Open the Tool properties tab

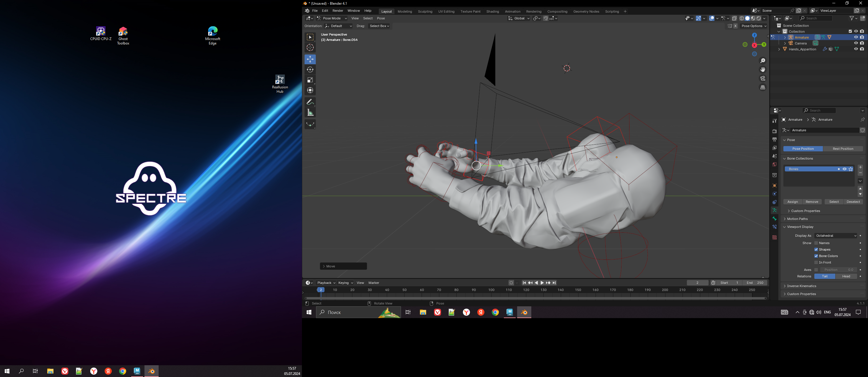pyautogui.click(x=774, y=121)
